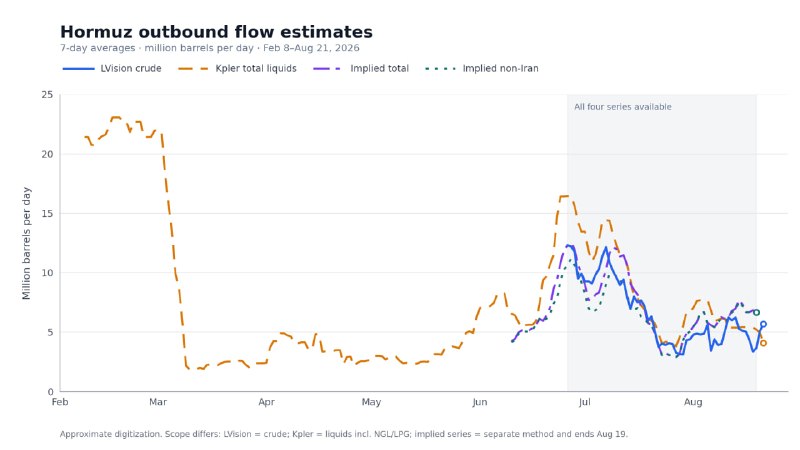Toggle the Implied non-Iran legend label

point(501,68)
